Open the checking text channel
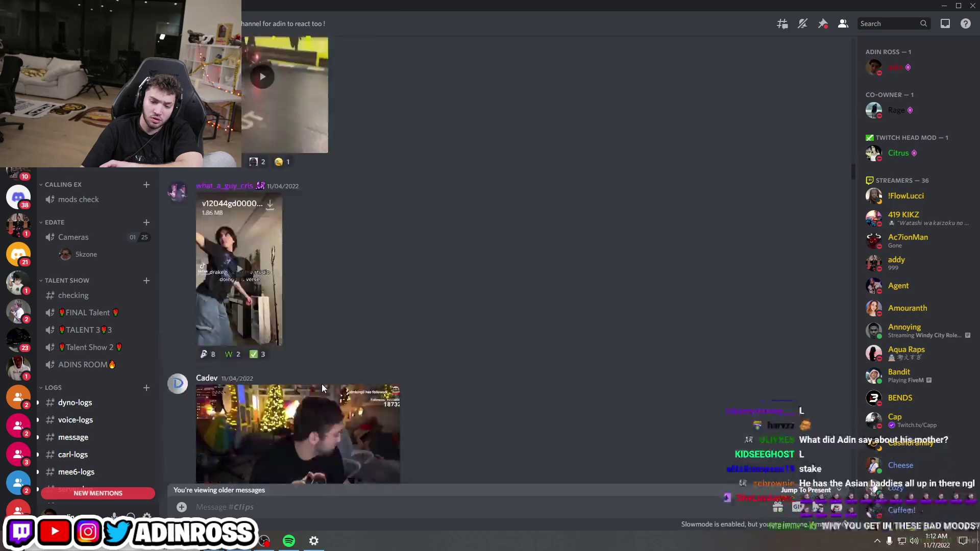Screen dimensions: 980x551 98,295
